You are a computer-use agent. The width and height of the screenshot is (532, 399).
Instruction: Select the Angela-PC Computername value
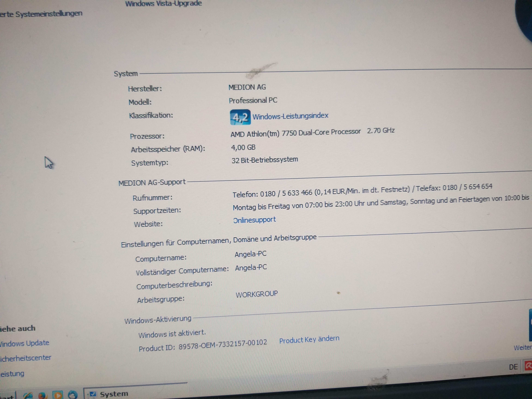(x=251, y=254)
